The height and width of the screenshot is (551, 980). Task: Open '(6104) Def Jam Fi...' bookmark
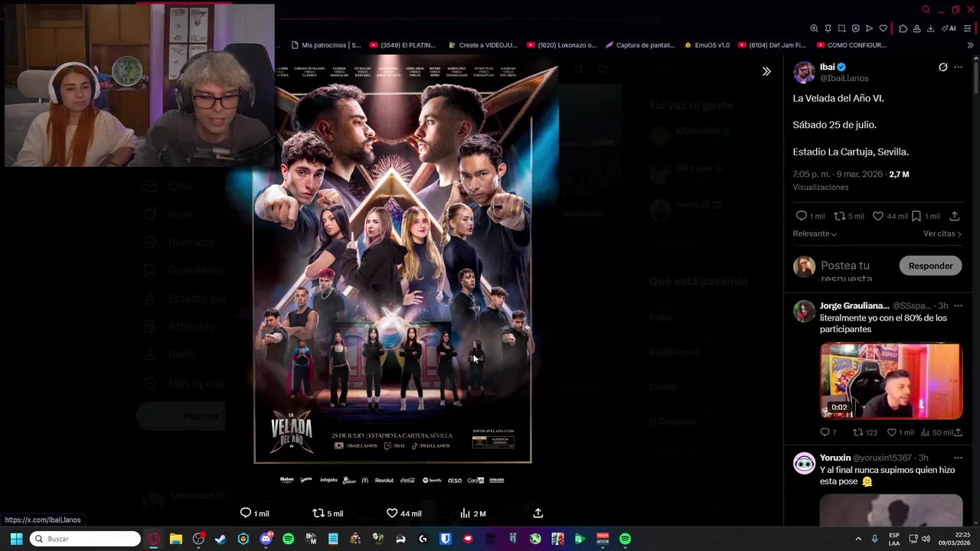[772, 45]
